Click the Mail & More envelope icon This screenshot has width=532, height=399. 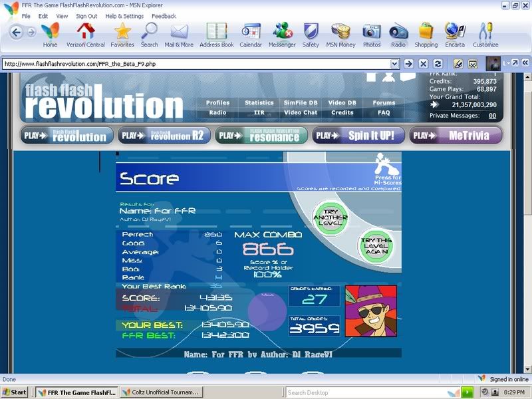tap(179, 33)
